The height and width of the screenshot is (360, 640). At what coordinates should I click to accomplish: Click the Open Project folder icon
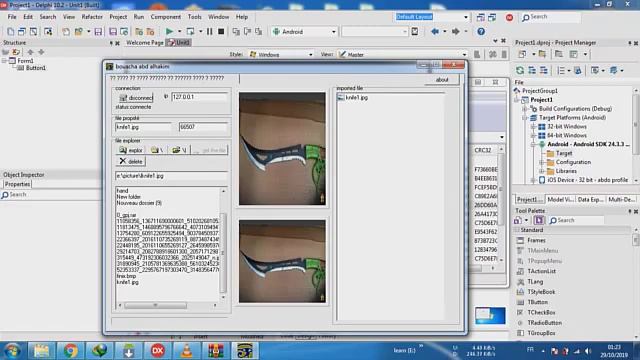[78, 31]
